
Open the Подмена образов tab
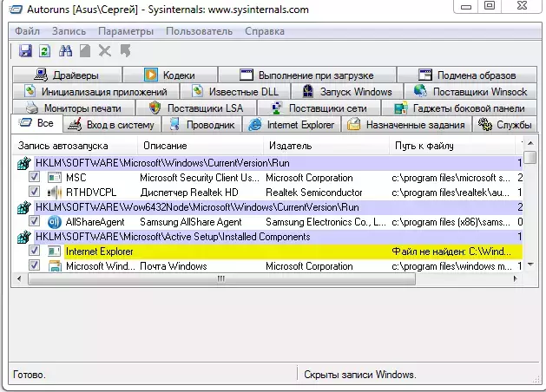point(467,75)
